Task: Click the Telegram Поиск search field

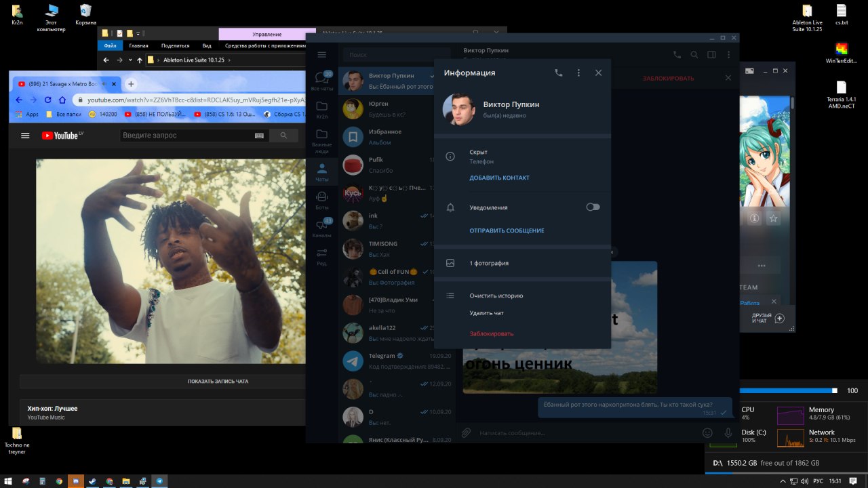Action: tap(397, 54)
